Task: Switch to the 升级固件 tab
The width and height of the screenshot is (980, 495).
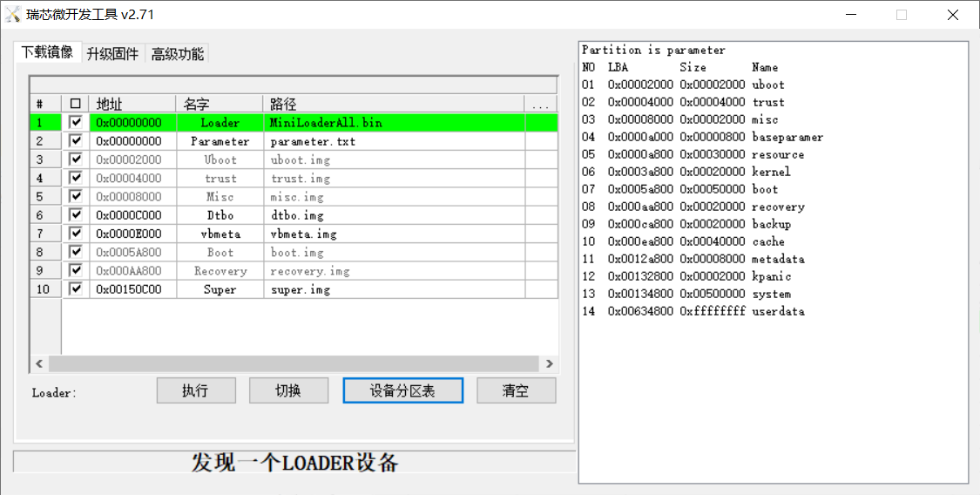Action: (112, 54)
